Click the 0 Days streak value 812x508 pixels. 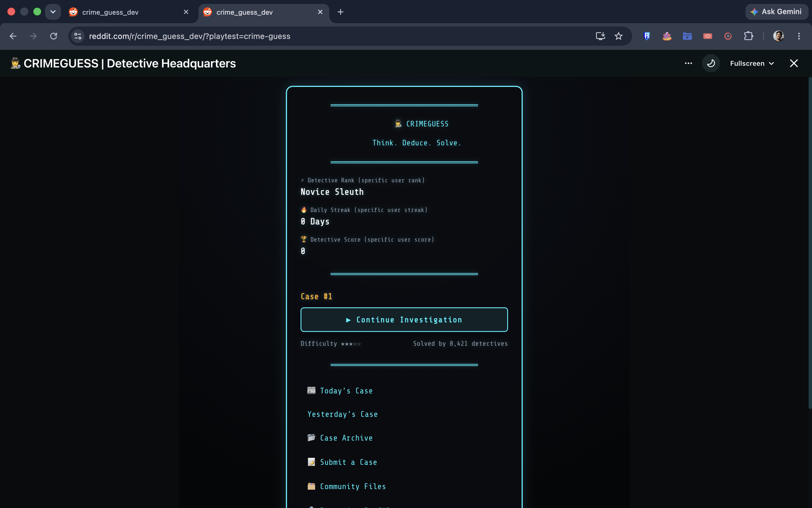tap(315, 222)
